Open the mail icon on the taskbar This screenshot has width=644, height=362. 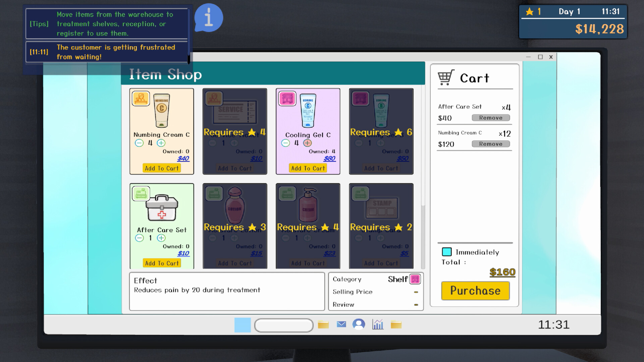pos(341,324)
